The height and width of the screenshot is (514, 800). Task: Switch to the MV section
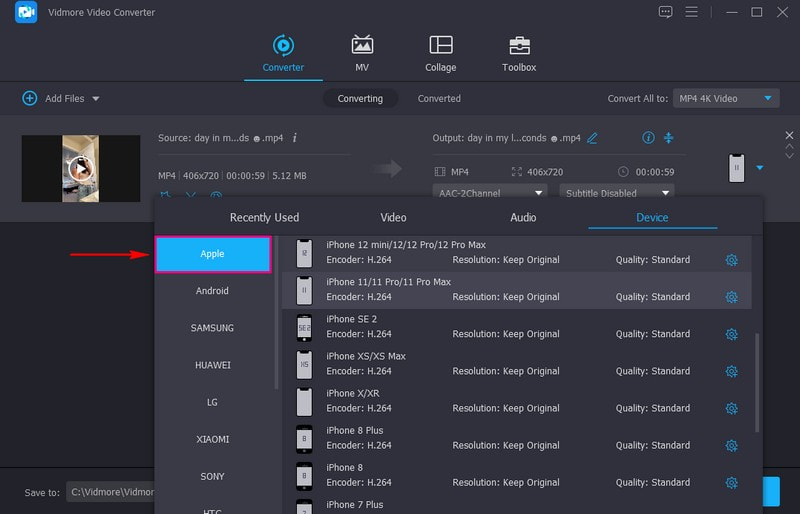pos(362,54)
